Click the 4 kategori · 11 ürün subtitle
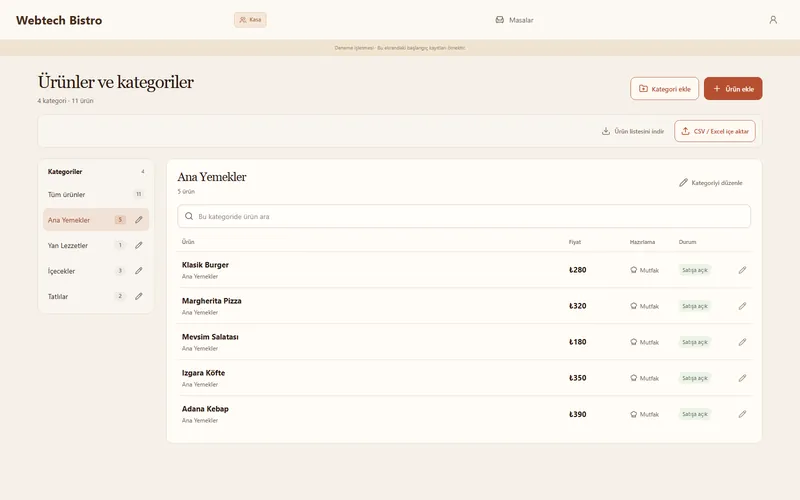The image size is (800, 500). pyautogui.click(x=65, y=101)
